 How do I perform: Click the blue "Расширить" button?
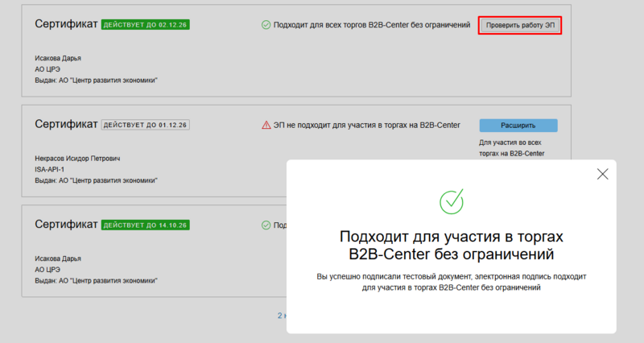click(518, 126)
